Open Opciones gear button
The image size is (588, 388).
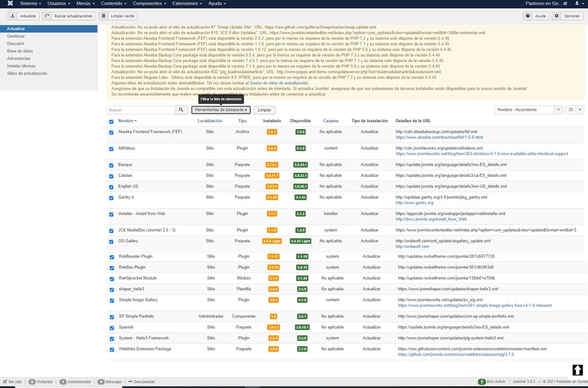pos(567,16)
